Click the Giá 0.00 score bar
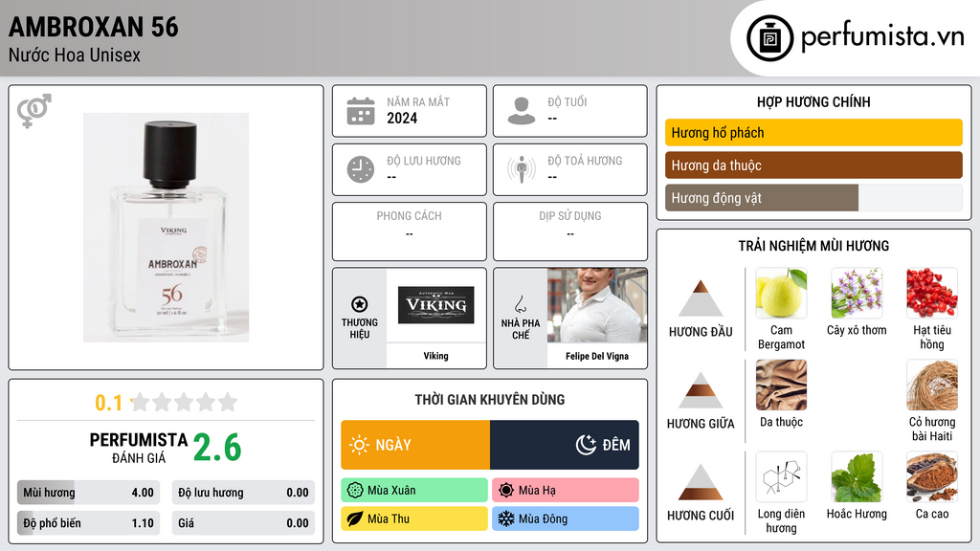 click(243, 523)
